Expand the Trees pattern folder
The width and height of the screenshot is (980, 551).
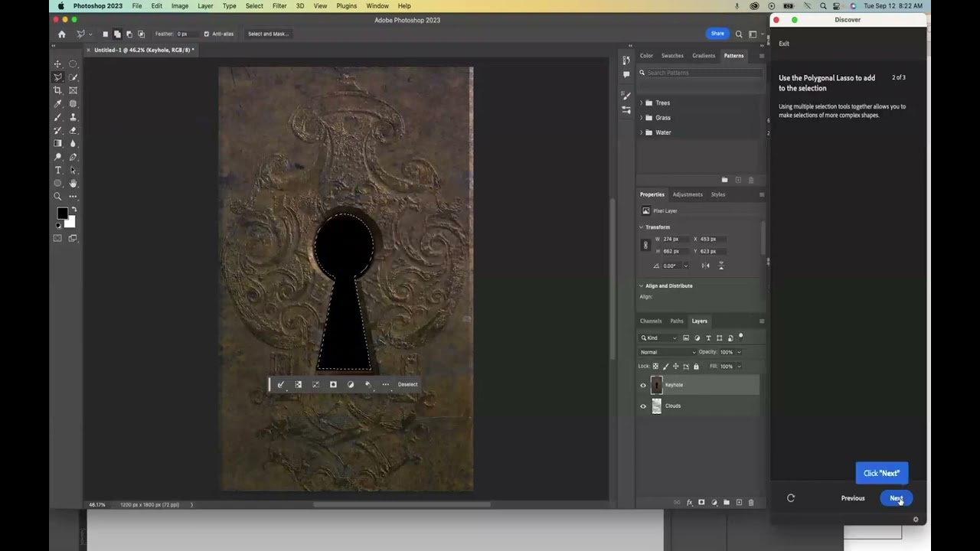(x=642, y=103)
